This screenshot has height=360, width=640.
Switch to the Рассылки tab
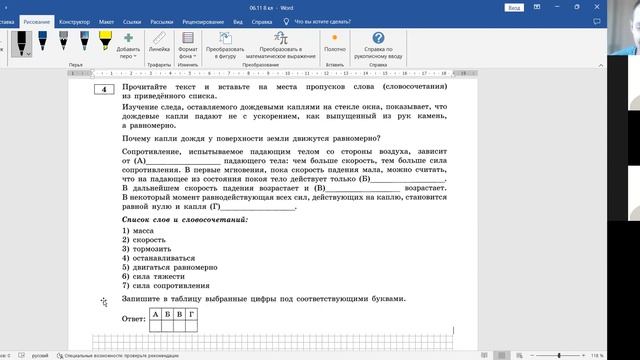(x=162, y=22)
